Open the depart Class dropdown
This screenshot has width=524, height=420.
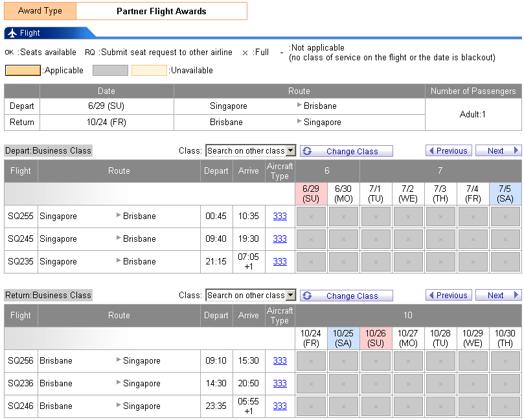click(x=250, y=151)
